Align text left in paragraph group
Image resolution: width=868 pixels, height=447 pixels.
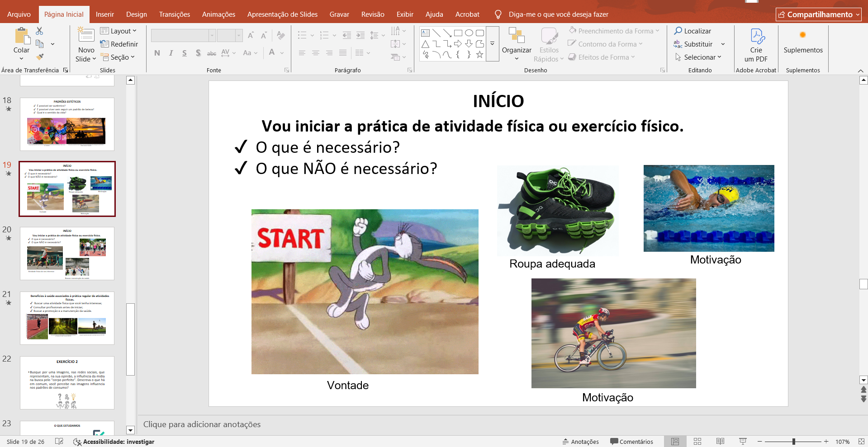[302, 53]
